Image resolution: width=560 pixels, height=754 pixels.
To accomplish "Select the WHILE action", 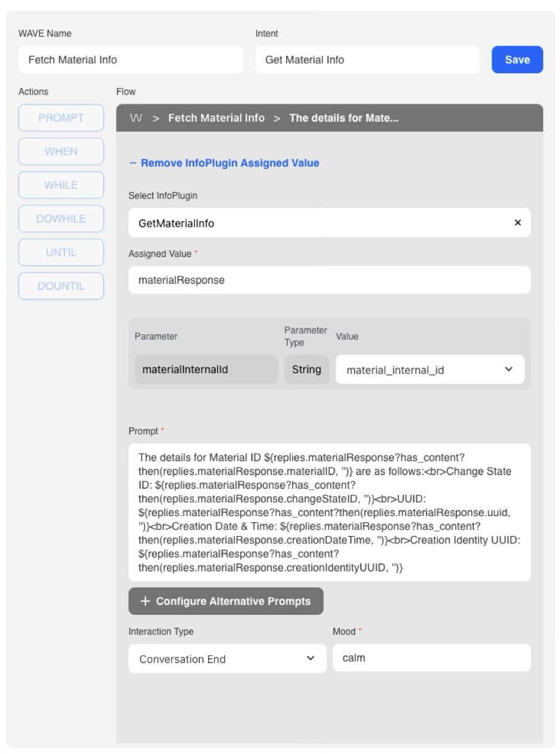I will [x=61, y=185].
